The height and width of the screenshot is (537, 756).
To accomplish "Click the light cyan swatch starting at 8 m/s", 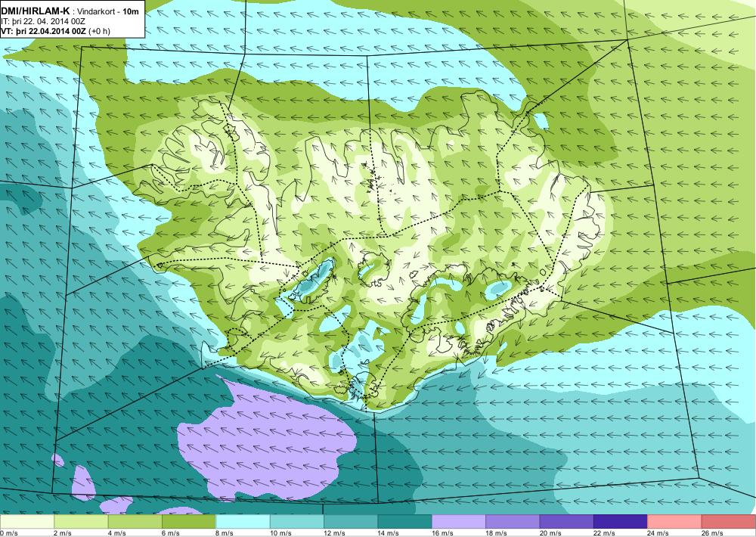I will click(x=243, y=522).
